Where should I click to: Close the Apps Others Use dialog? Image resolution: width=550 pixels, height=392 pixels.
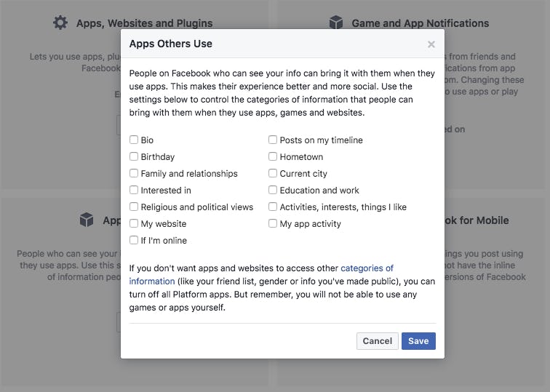point(431,44)
